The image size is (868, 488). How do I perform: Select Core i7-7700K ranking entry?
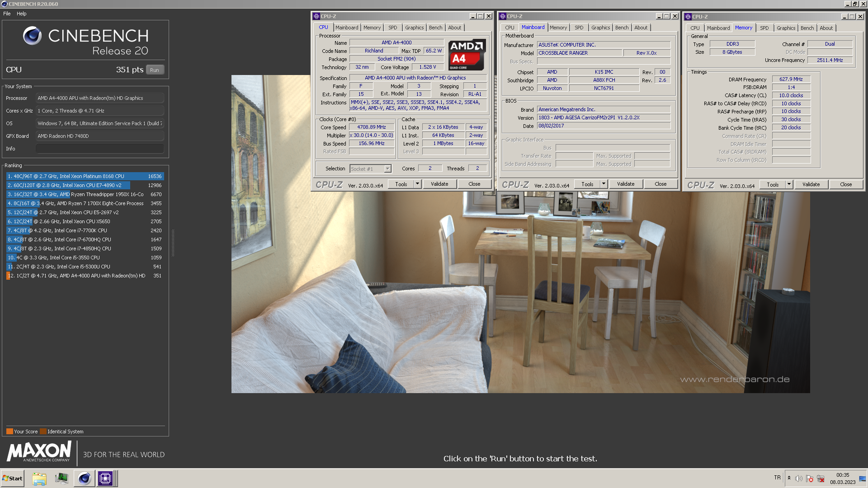pyautogui.click(x=85, y=230)
